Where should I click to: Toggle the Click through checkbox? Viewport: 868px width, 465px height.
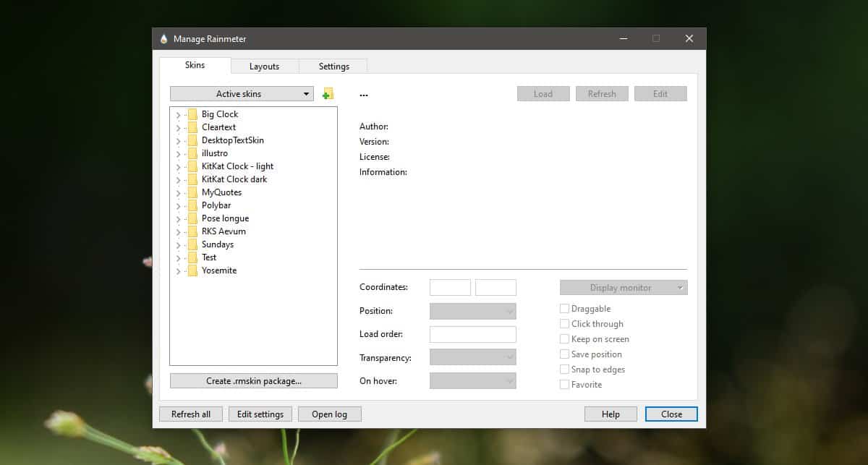(x=565, y=324)
